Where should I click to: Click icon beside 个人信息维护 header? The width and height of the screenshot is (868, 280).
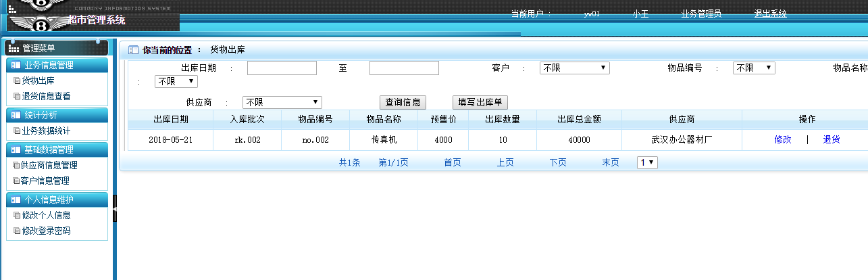(x=16, y=200)
